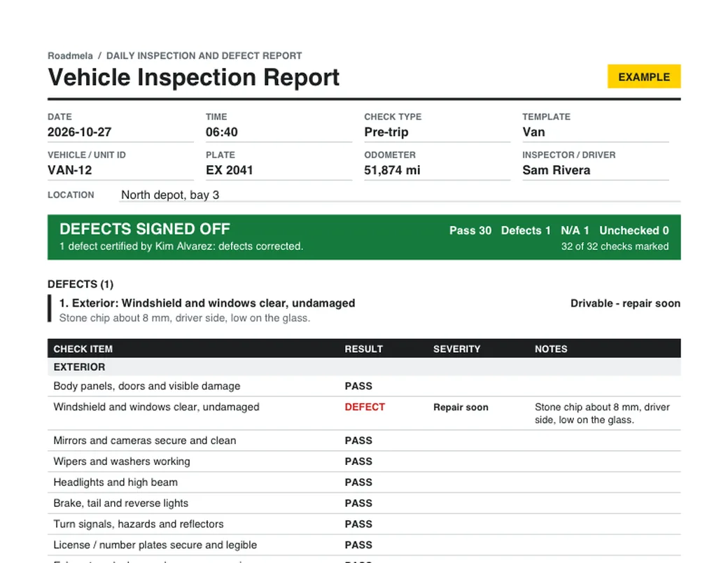Click Repair soon severity cell

click(x=461, y=408)
